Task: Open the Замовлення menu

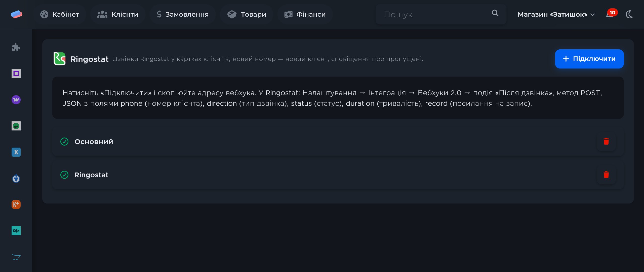Action: tap(183, 14)
